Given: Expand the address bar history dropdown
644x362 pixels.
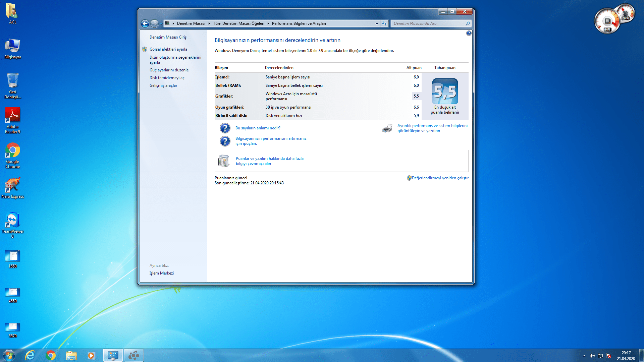Looking at the screenshot, I should coord(377,23).
